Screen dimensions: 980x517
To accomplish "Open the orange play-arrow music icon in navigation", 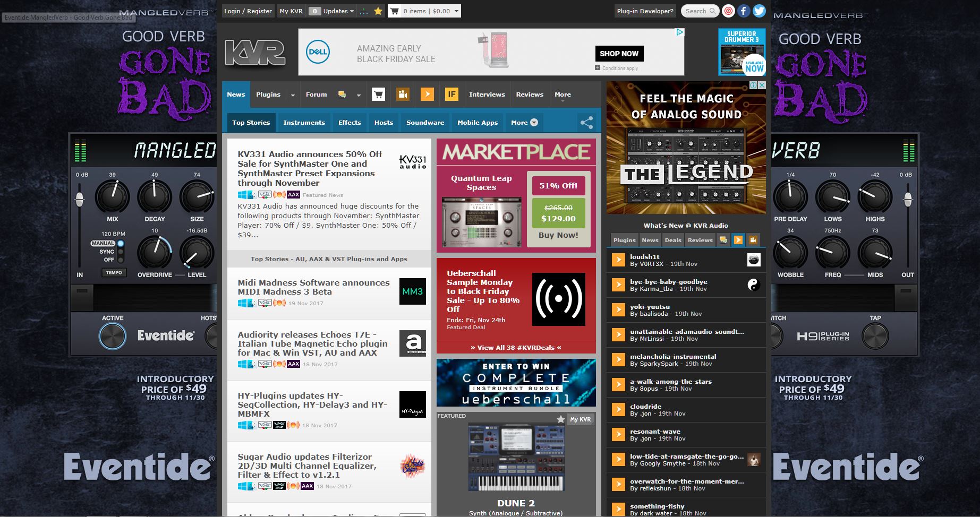I will click(427, 94).
